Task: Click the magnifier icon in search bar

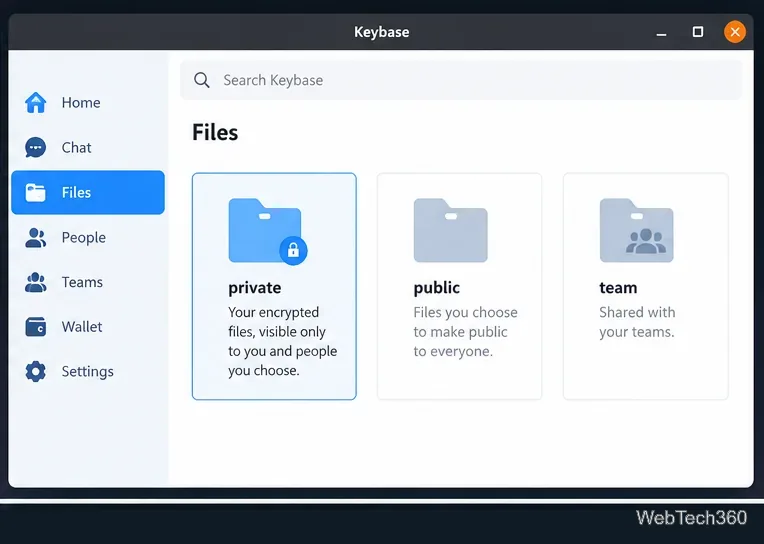Action: point(202,80)
